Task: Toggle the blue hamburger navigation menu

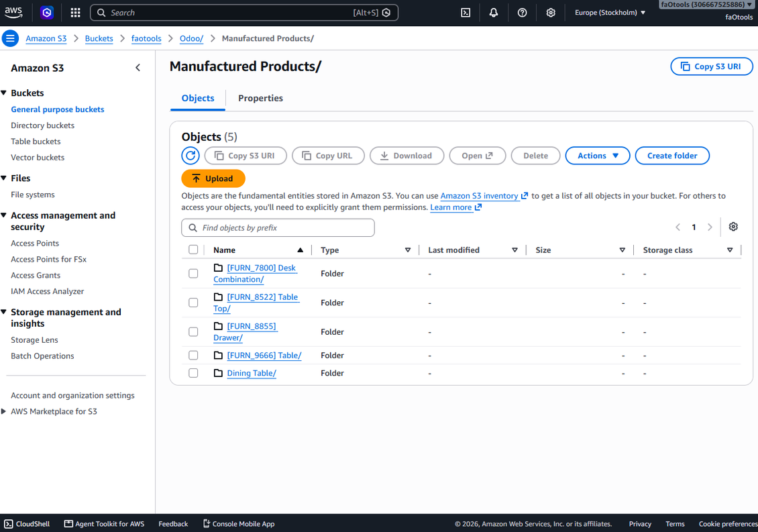Action: [10, 38]
